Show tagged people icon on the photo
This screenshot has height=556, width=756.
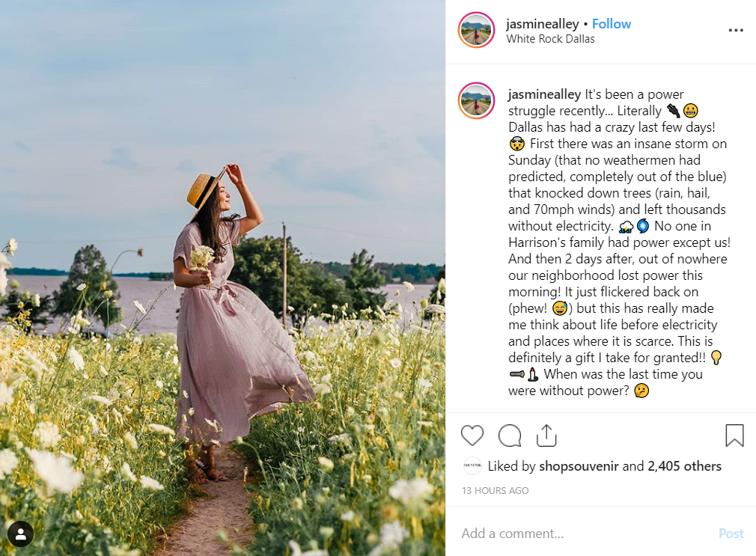[20, 534]
